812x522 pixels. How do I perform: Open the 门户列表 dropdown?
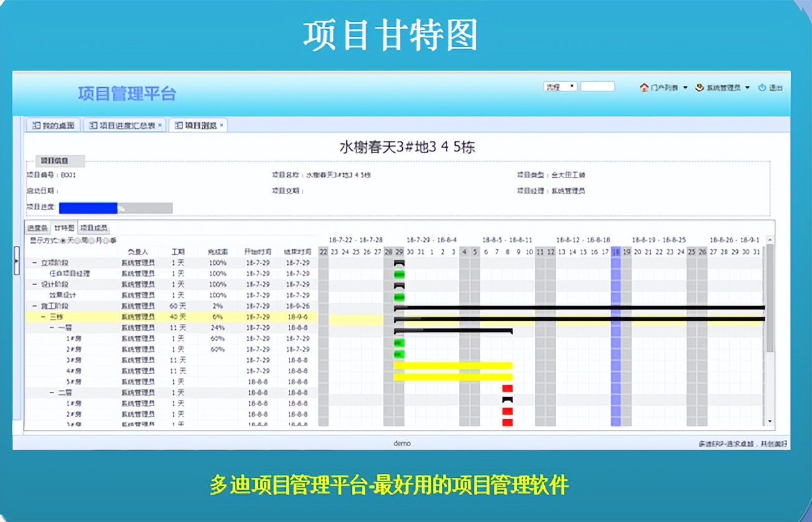[x=685, y=87]
